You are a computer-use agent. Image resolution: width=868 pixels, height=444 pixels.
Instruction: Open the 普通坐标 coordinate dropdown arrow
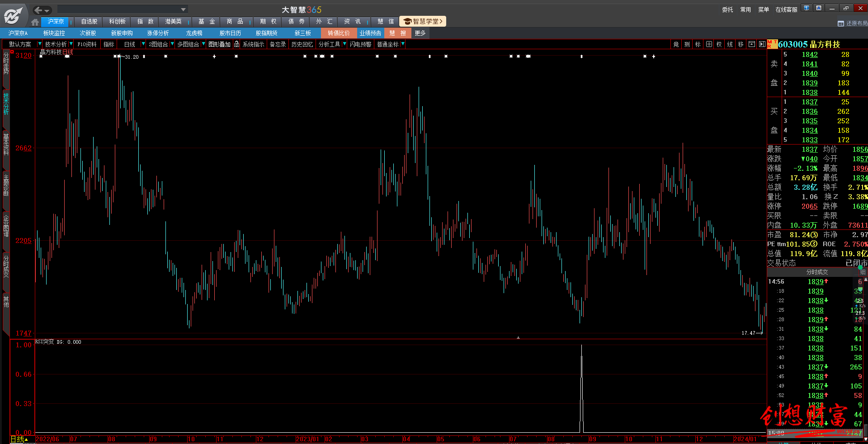click(x=403, y=44)
